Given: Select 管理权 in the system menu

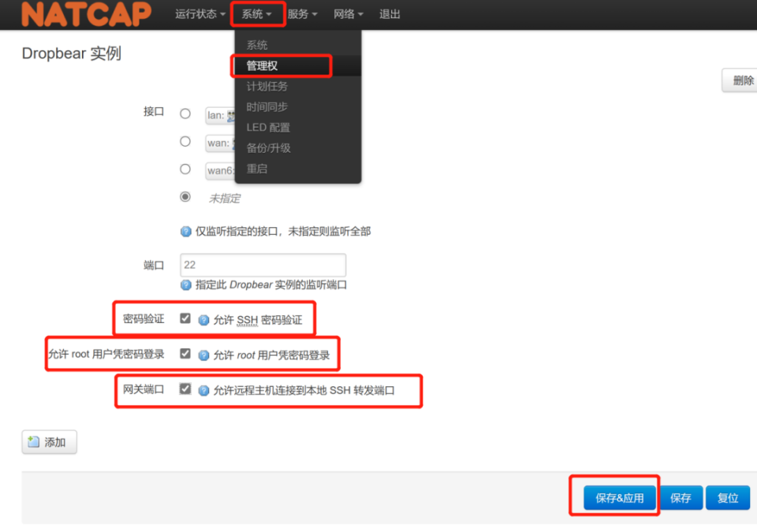Looking at the screenshot, I should click(298, 65).
